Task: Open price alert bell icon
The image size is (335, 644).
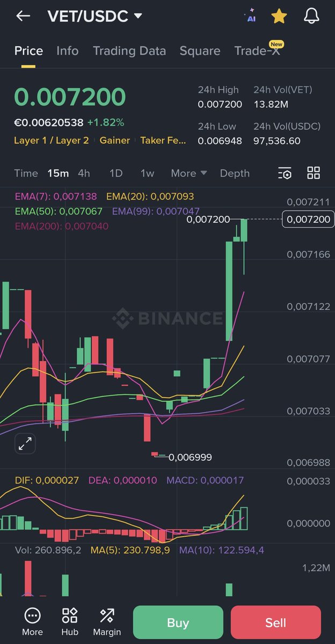Action: click(x=311, y=16)
